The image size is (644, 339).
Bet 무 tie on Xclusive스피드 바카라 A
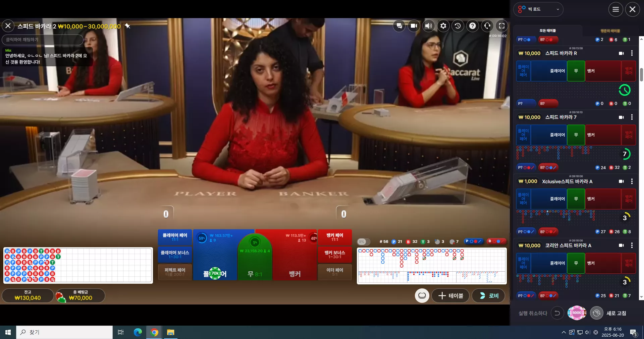pos(576,199)
